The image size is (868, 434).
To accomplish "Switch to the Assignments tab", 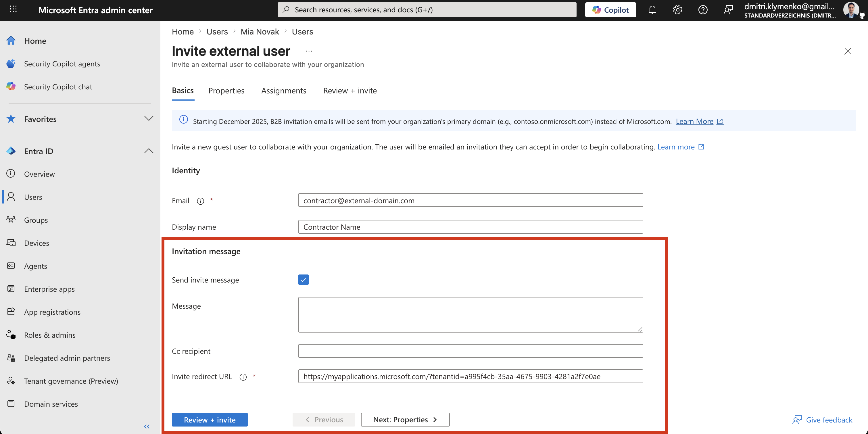I will click(x=284, y=91).
